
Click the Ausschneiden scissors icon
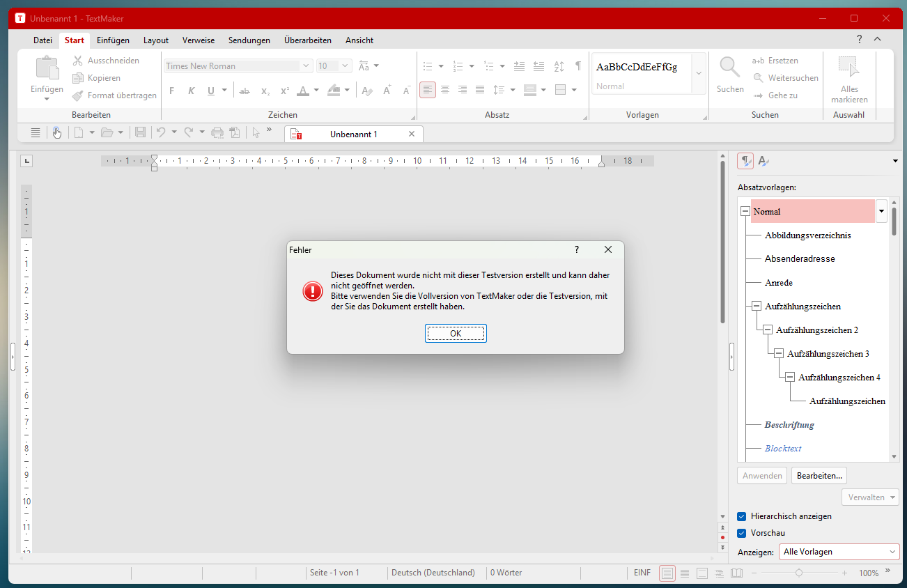(x=78, y=61)
